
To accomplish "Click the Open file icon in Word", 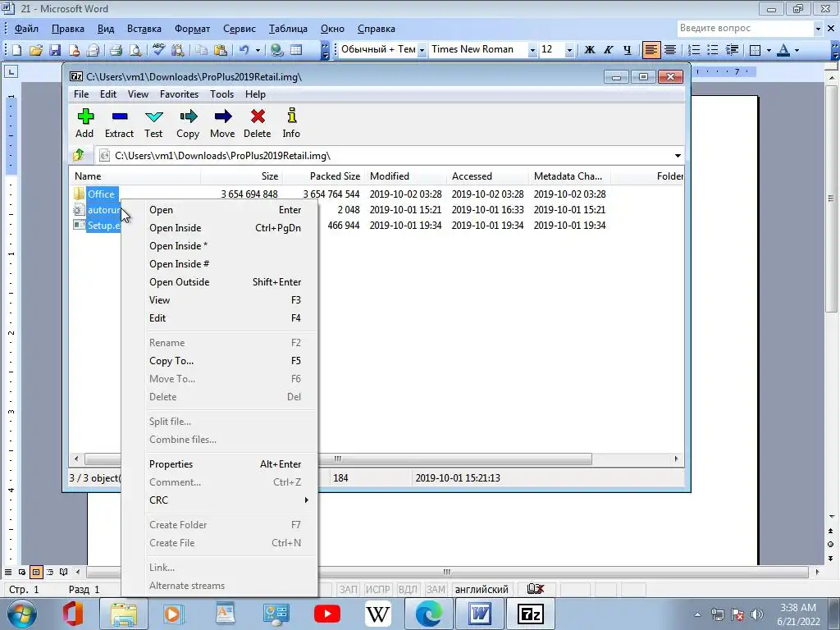I will point(35,50).
